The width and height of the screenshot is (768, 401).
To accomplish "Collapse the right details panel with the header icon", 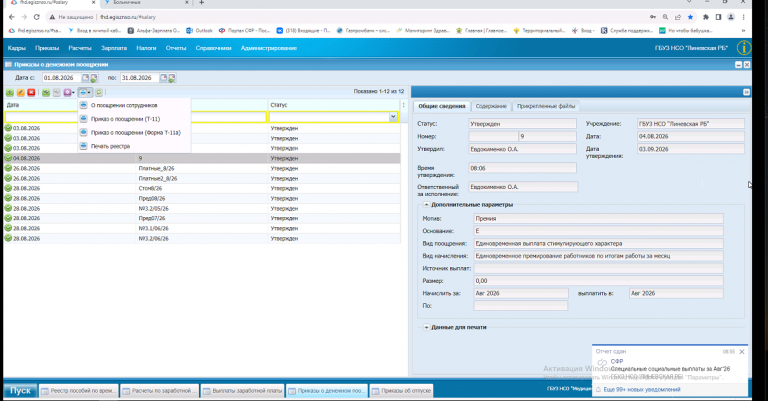I will (746, 92).
